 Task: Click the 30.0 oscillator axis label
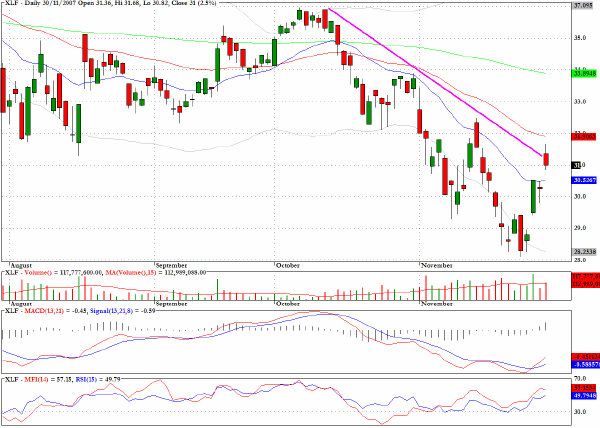[x=579, y=412]
